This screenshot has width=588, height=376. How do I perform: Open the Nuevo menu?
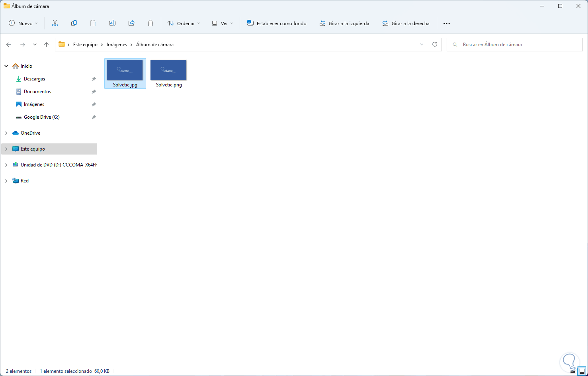pos(23,23)
